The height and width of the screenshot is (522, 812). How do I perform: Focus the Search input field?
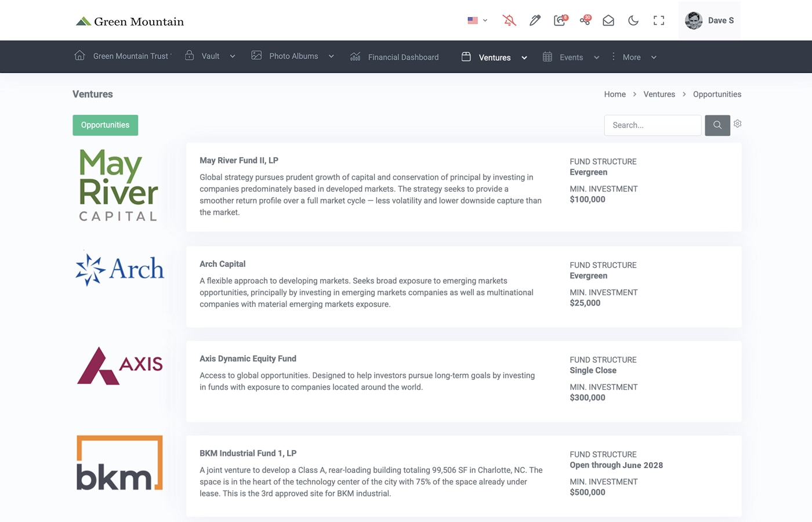point(652,125)
